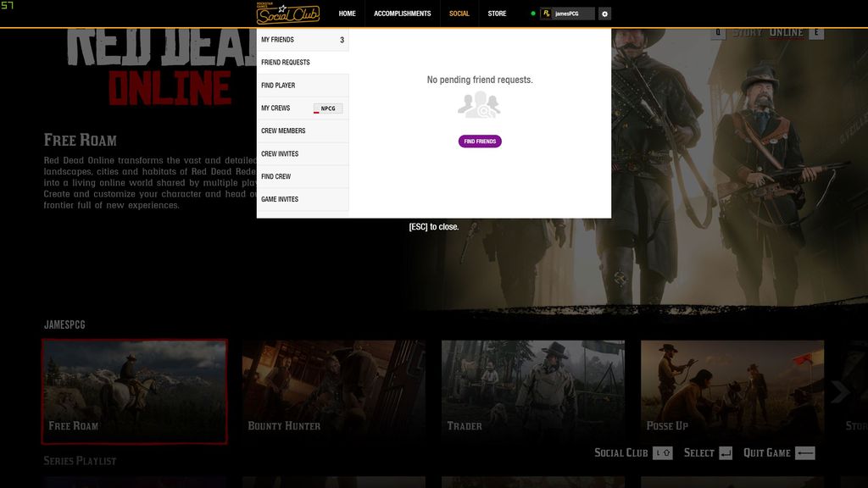This screenshot has height=488, width=868.
Task: Select the Bounty Hunter mode card
Action: coord(334,390)
